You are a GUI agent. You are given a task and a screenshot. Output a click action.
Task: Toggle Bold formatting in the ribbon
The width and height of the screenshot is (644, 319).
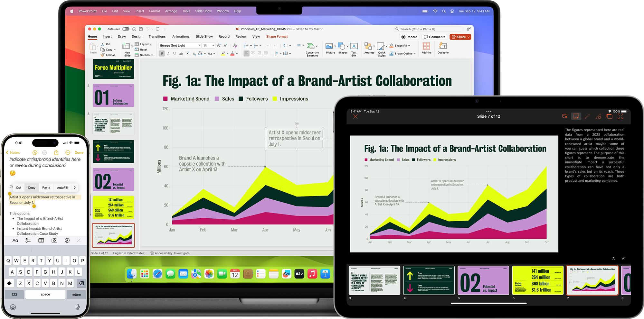pos(162,54)
